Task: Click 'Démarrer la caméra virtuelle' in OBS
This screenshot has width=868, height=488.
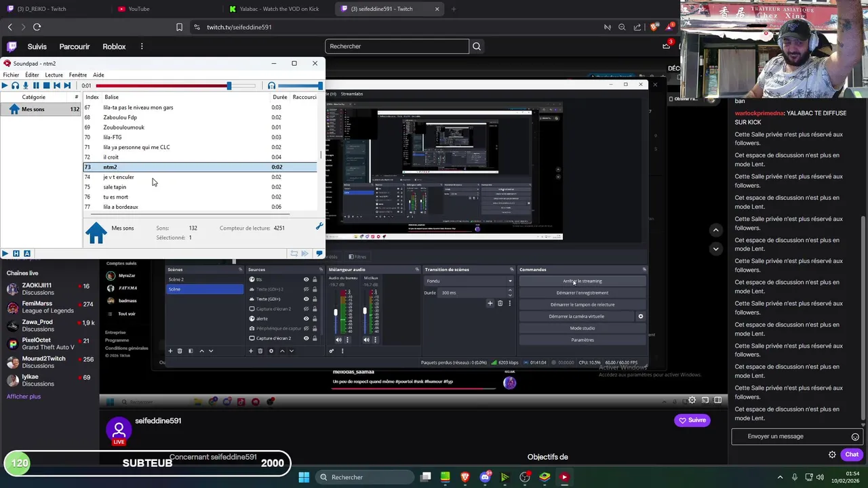Action: pos(576,317)
